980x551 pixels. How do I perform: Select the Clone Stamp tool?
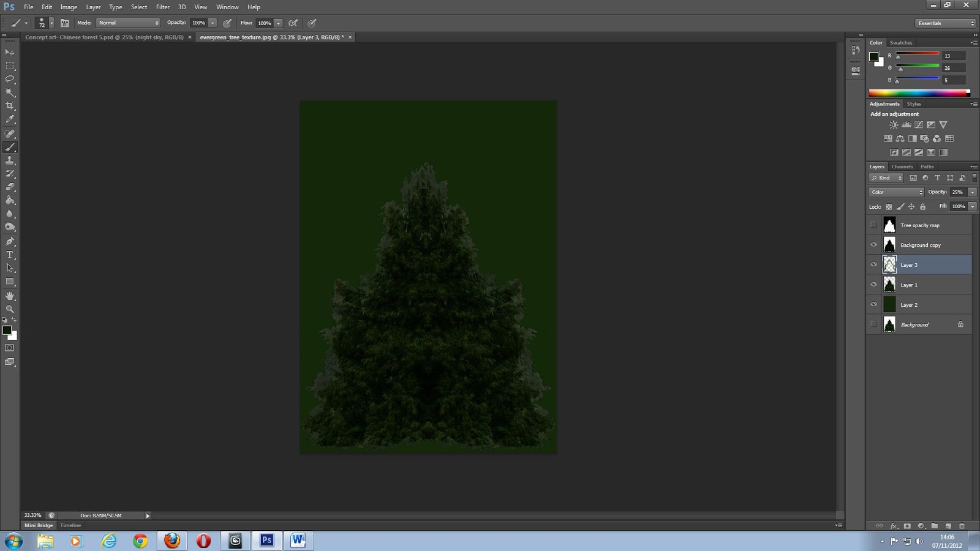10,160
